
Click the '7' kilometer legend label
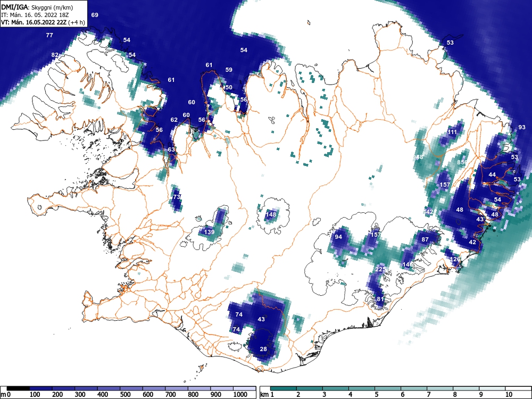pyautogui.click(x=429, y=395)
